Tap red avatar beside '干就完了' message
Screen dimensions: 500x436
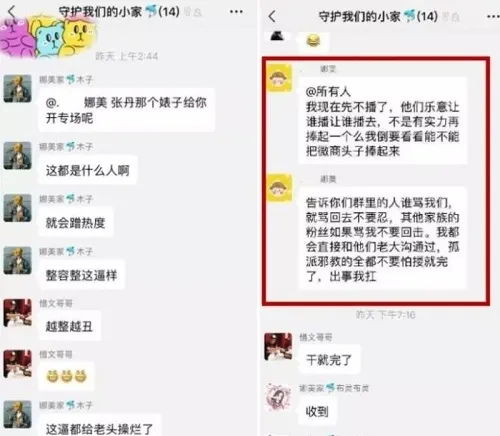click(x=278, y=347)
